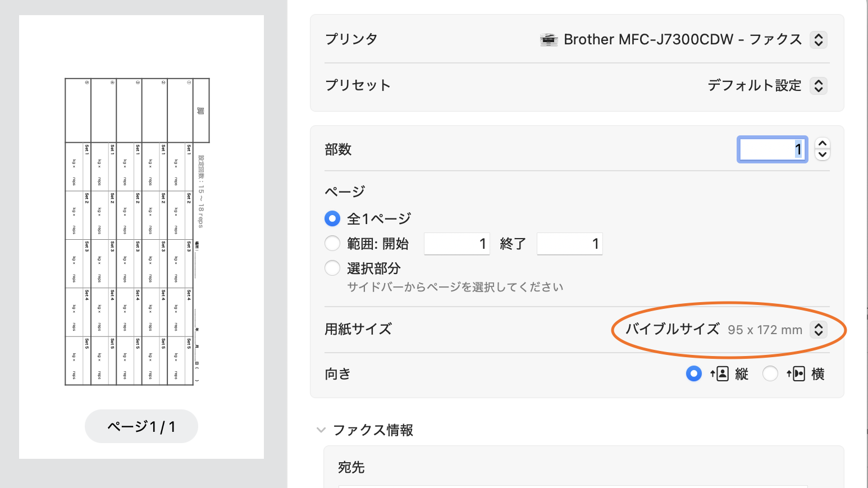The image size is (868, 488).
Task: Click the portrait orientation icon
Action: (x=719, y=374)
